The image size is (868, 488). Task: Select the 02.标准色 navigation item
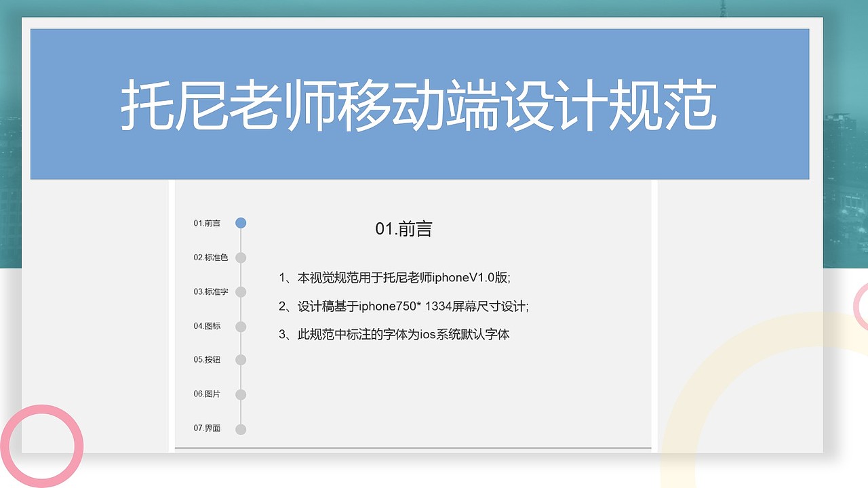pyautogui.click(x=211, y=258)
